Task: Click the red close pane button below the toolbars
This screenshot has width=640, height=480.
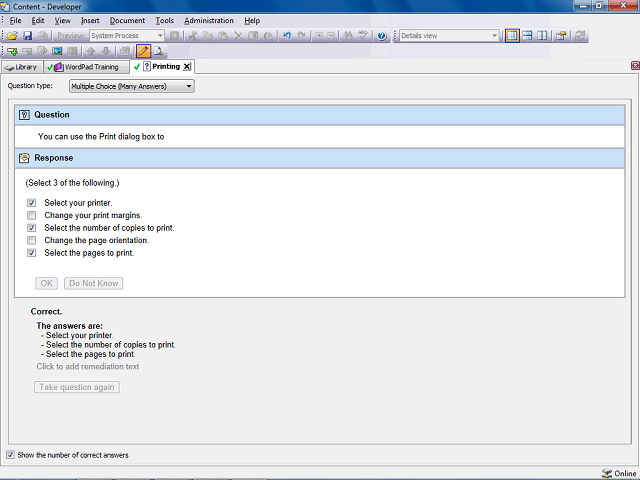Action: pyautogui.click(x=635, y=65)
